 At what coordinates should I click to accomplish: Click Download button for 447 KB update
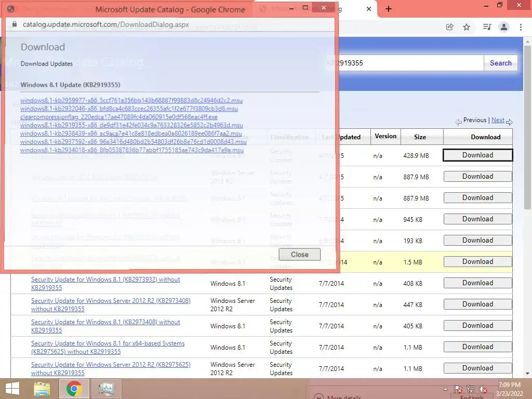point(478,304)
